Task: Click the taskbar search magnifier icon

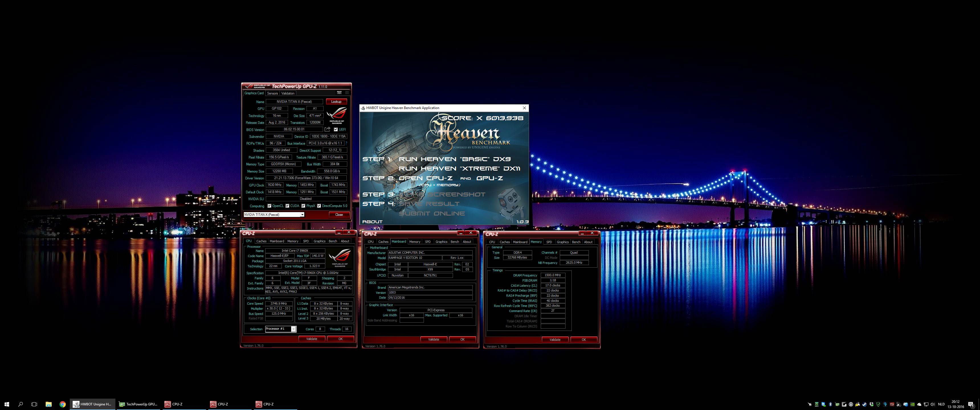Action: 21,404
